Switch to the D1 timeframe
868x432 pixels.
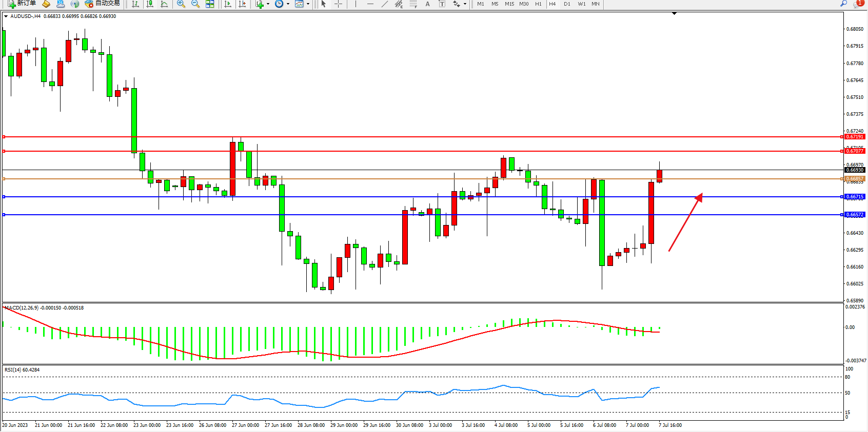(x=567, y=4)
